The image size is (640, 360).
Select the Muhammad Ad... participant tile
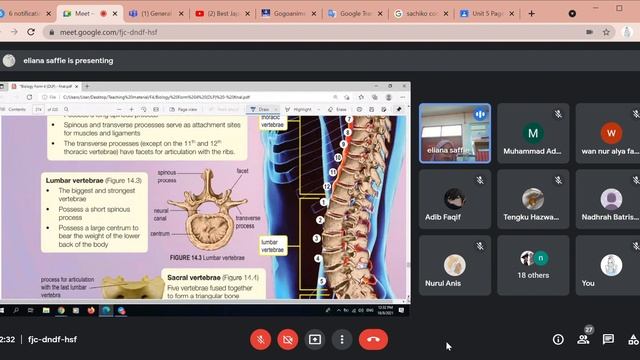pyautogui.click(x=533, y=133)
